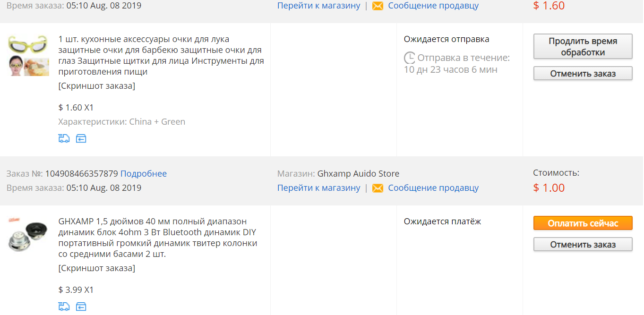The image size is (644, 315).
Task: Click envelope icon next to Ghxamp store message
Action: (x=378, y=188)
